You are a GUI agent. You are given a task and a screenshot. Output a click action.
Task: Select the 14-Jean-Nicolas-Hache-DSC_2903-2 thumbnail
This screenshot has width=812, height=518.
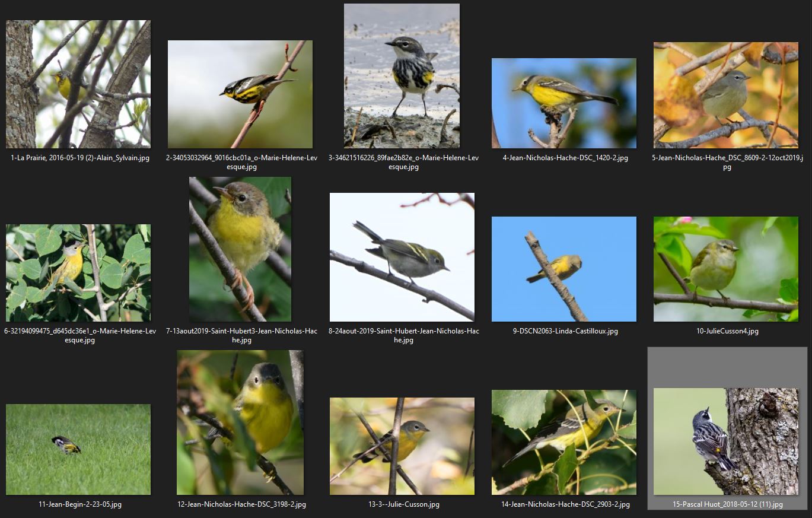coord(563,442)
